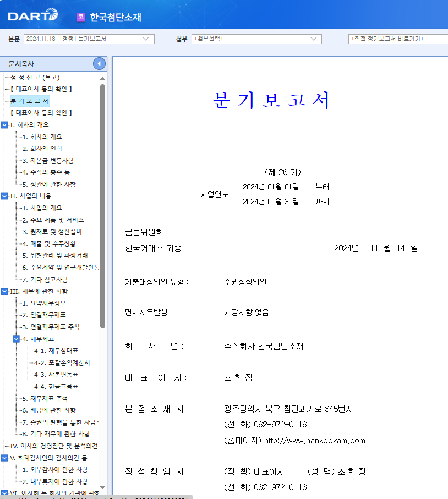Viewport: 448px width, 499px height.
Task: Collapse the 문서목차 sidebar with the arrow icon
Action: pyautogui.click(x=99, y=63)
